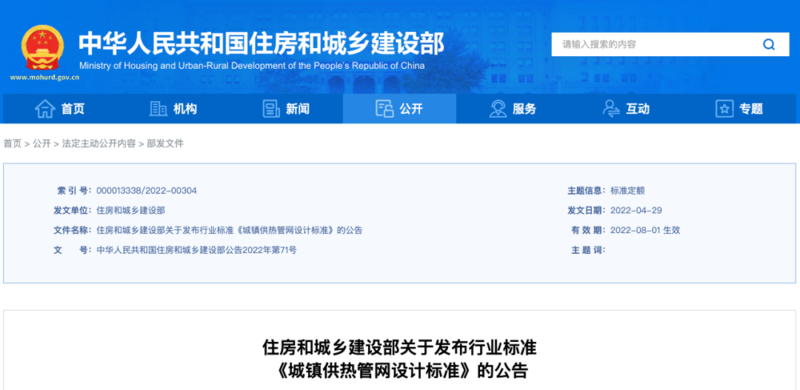Click the star icon for 专题

click(724, 109)
